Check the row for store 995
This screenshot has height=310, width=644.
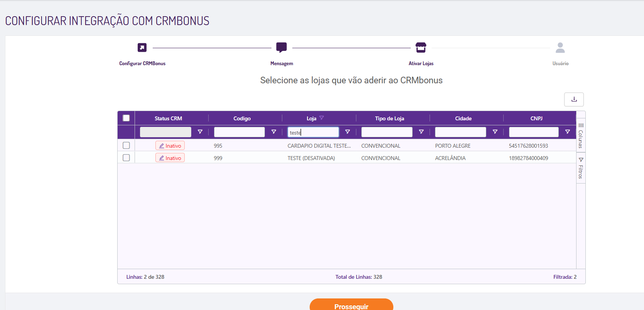[x=126, y=145]
